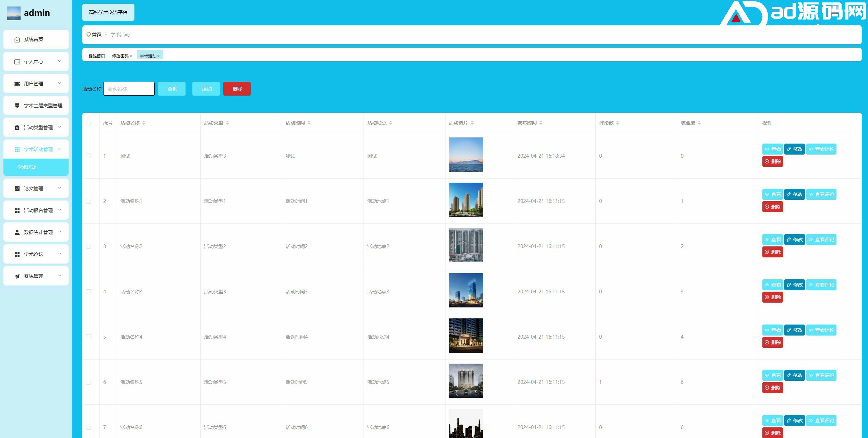
Task: Switch to the 系统首页 tab
Action: 97,56
